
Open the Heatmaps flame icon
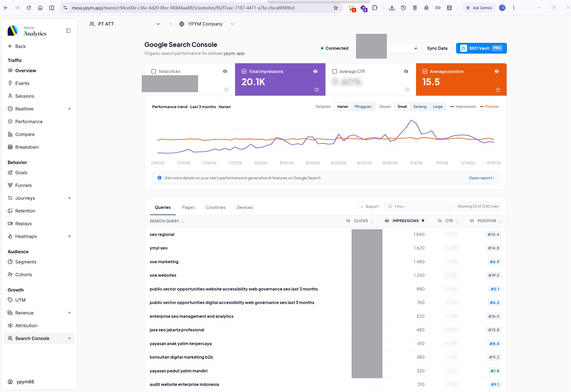pos(10,236)
